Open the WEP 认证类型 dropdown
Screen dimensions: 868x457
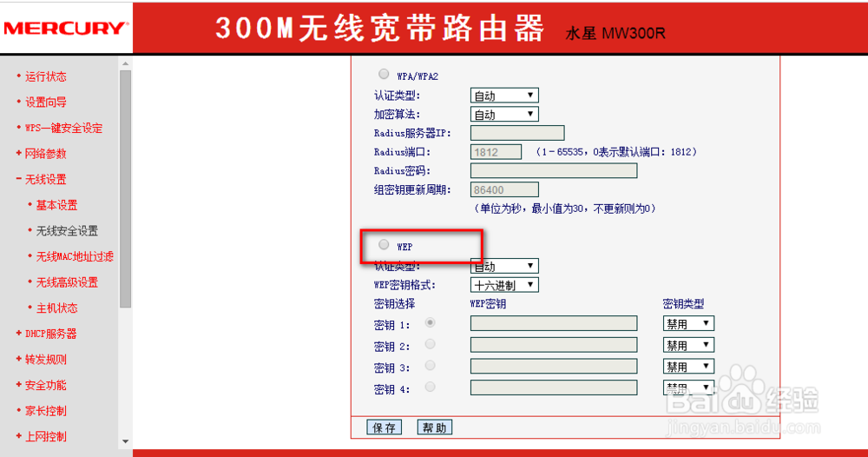point(504,266)
